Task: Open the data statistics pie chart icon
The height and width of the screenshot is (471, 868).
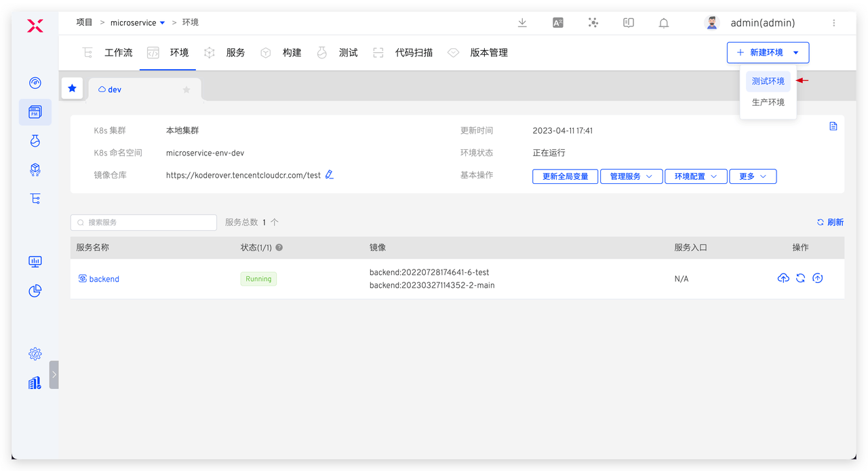Action: click(x=35, y=290)
